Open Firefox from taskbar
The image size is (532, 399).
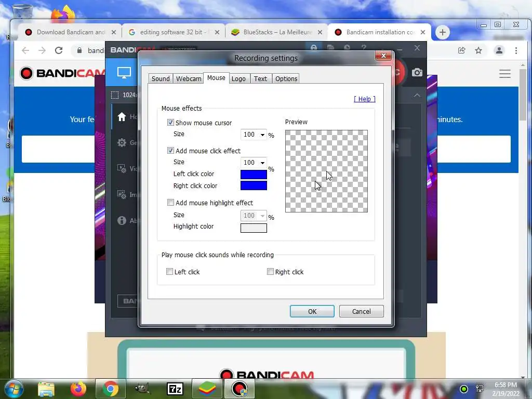coord(78,389)
